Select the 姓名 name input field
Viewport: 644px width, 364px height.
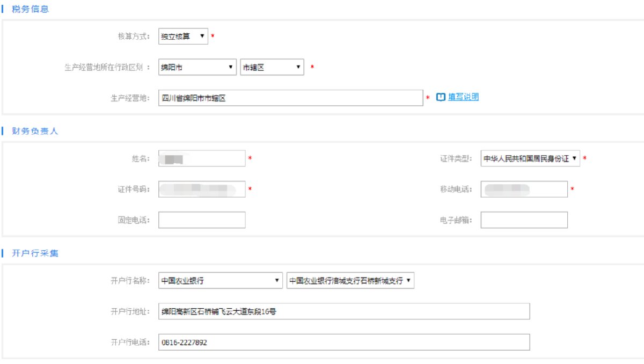pyautogui.click(x=201, y=158)
